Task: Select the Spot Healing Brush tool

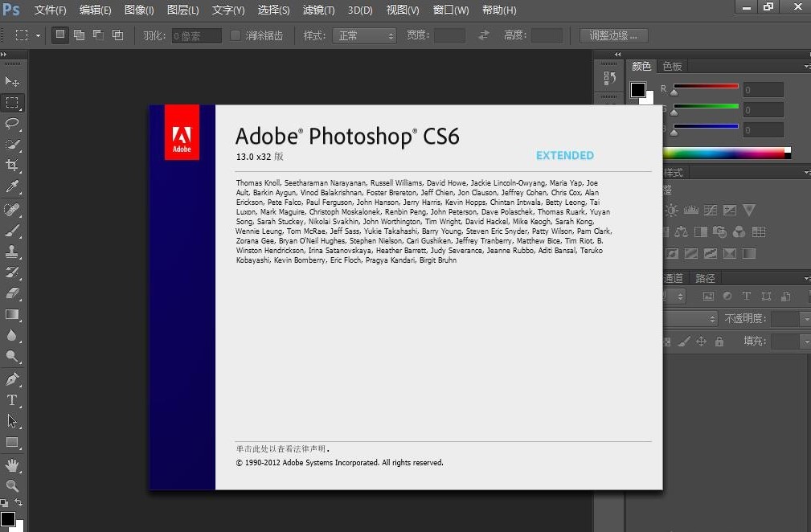Action: (x=12, y=210)
